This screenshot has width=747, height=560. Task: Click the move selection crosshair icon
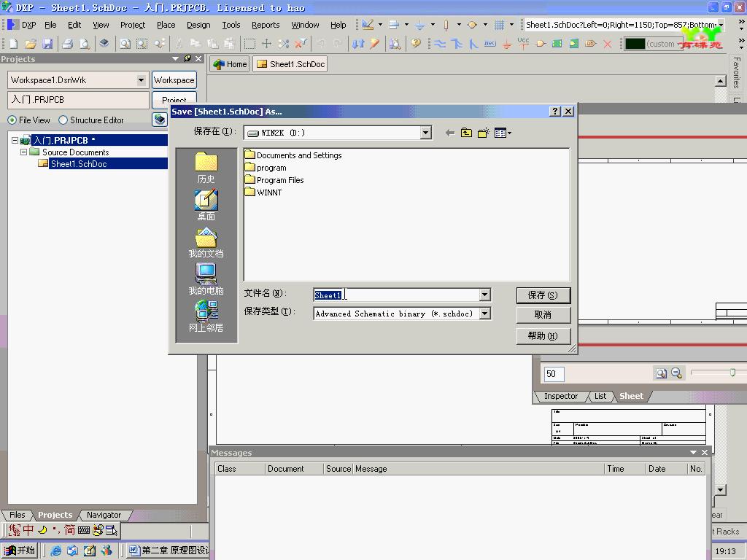(x=266, y=44)
